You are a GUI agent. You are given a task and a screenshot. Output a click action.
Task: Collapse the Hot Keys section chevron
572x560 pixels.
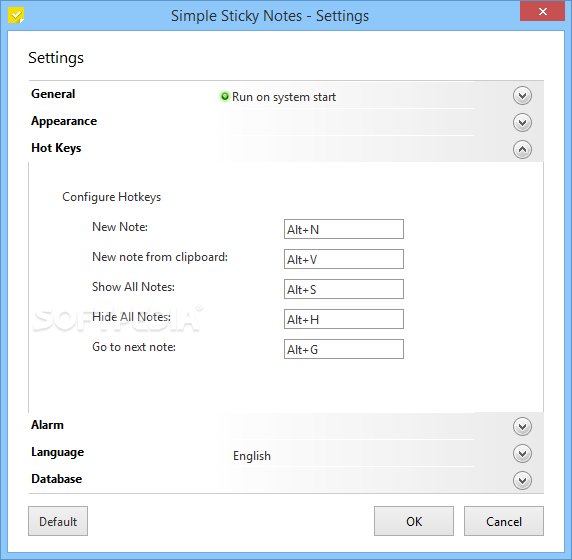[522, 150]
